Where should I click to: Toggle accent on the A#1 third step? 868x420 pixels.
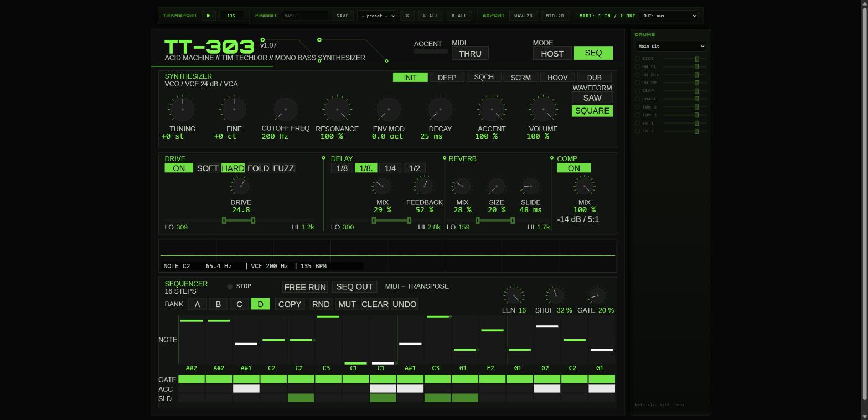pyautogui.click(x=246, y=389)
